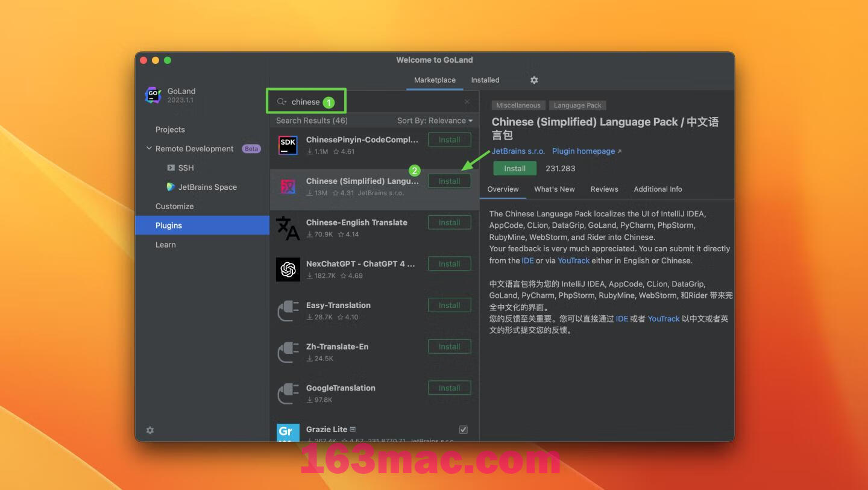Switch to the Marketplace tab
This screenshot has width=868, height=490.
point(435,80)
